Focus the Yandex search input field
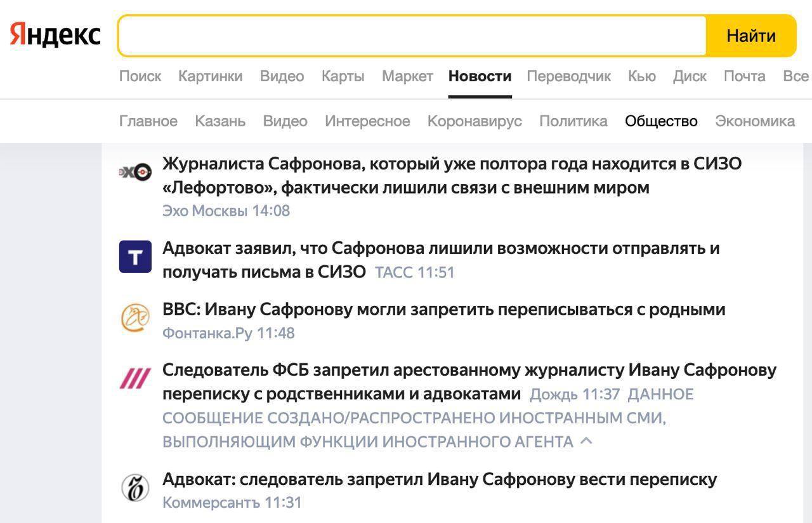The width and height of the screenshot is (812, 523). pos(412,36)
